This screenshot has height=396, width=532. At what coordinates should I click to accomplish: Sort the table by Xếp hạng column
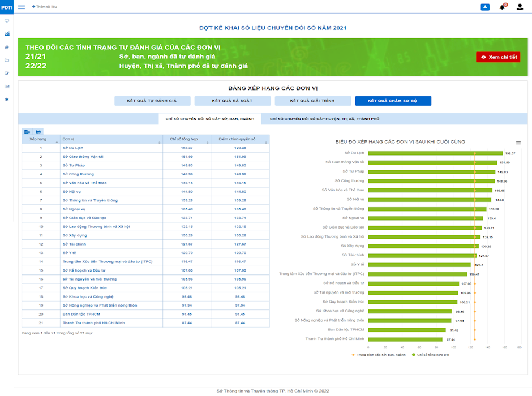point(41,139)
